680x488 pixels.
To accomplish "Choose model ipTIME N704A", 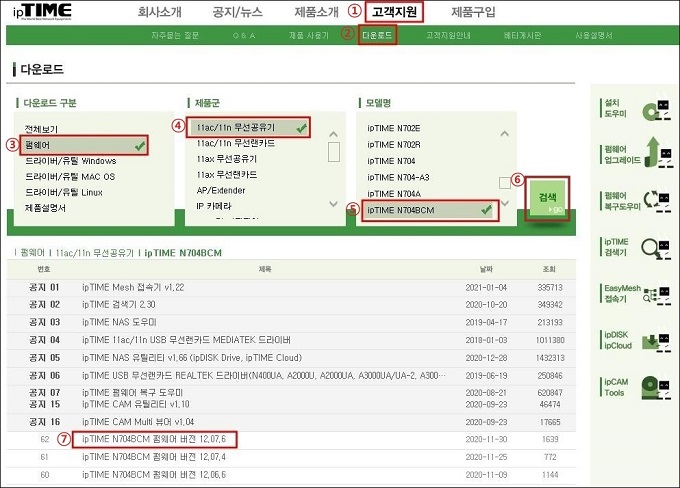I will pyautogui.click(x=394, y=194).
